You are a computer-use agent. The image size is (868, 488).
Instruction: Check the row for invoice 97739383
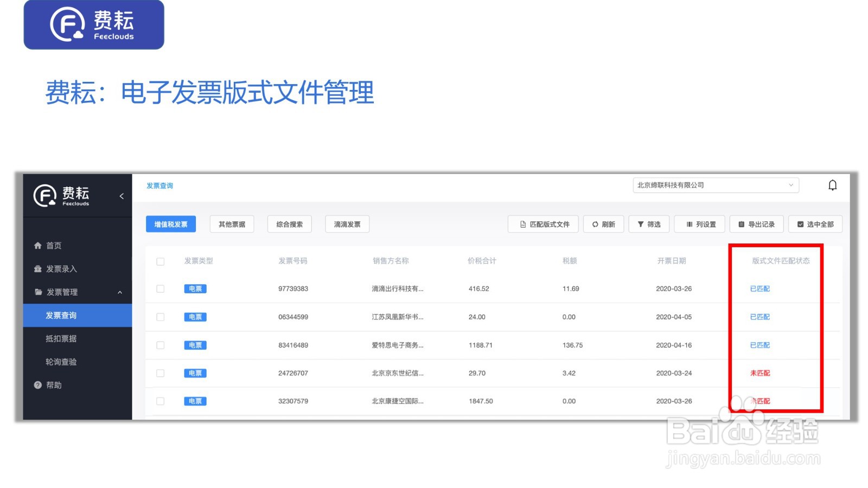[160, 289]
